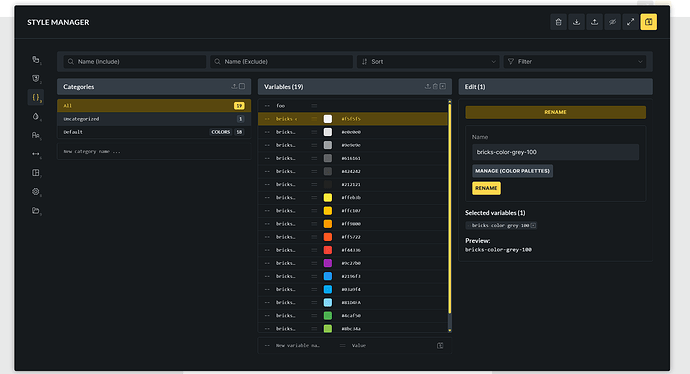Viewport: 690px width, 374px height.
Task: Click the small yellow RENAME button
Action: click(x=486, y=188)
